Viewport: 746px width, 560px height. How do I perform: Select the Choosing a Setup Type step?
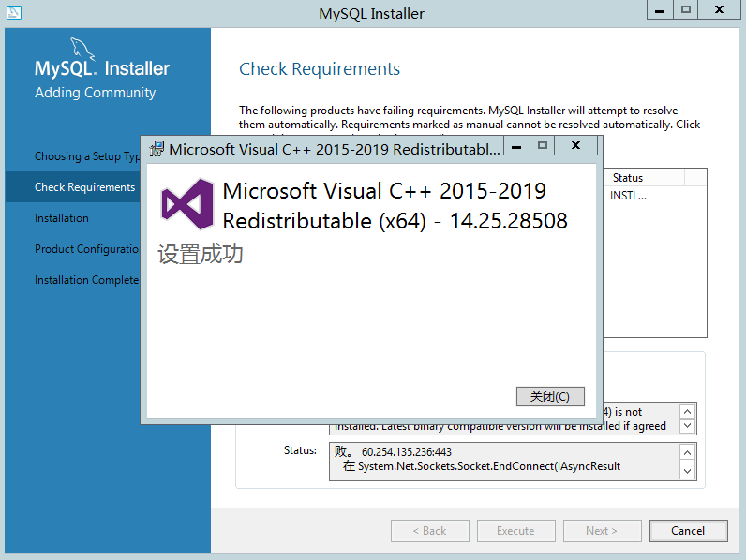[87, 156]
